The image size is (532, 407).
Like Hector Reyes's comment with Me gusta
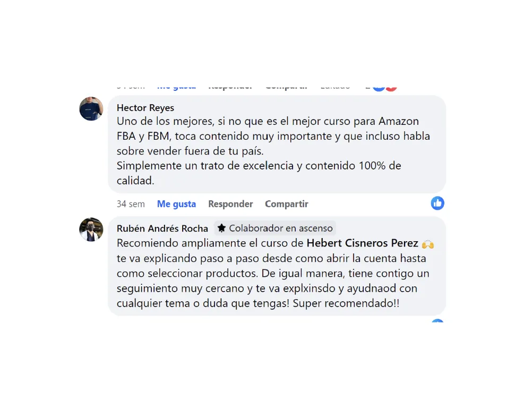[176, 204]
